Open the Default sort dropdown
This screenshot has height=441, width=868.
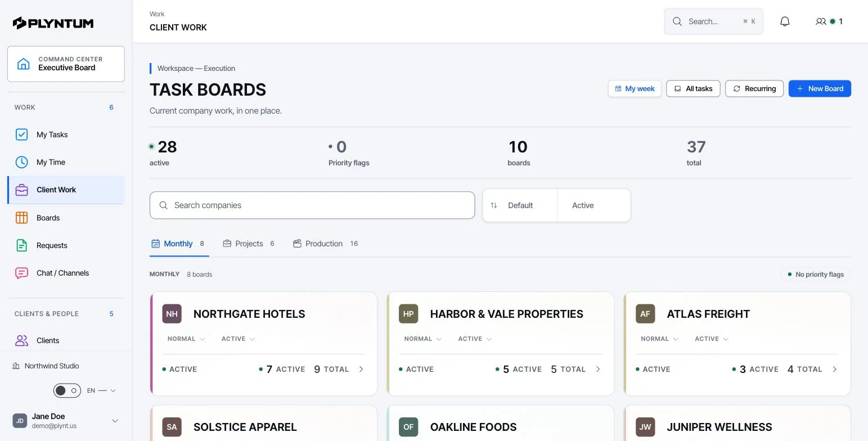tap(520, 205)
